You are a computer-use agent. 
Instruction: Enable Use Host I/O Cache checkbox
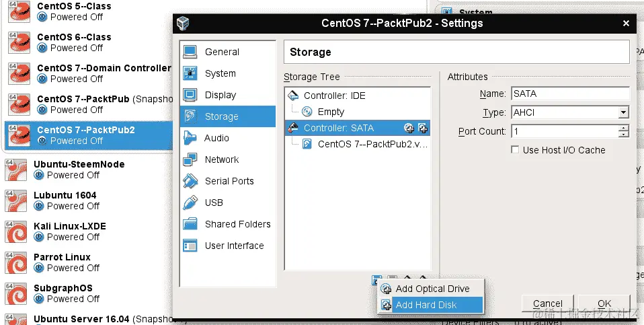(515, 150)
